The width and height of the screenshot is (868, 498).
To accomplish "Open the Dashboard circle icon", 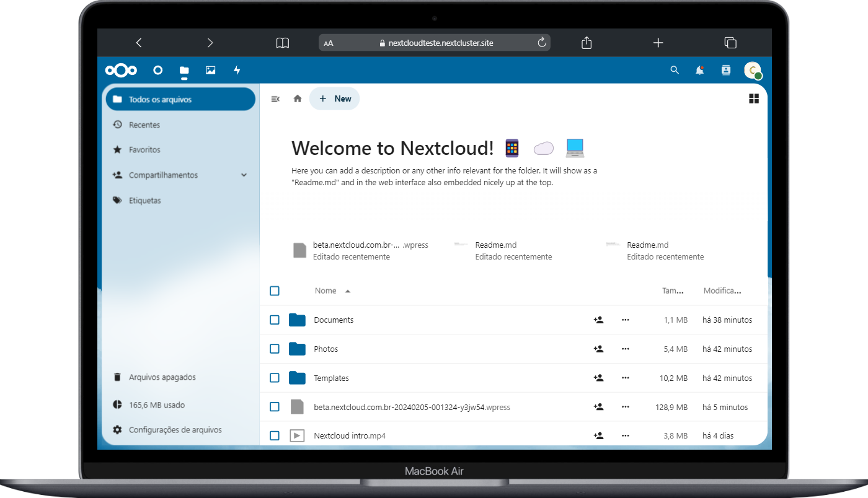I will (x=157, y=70).
